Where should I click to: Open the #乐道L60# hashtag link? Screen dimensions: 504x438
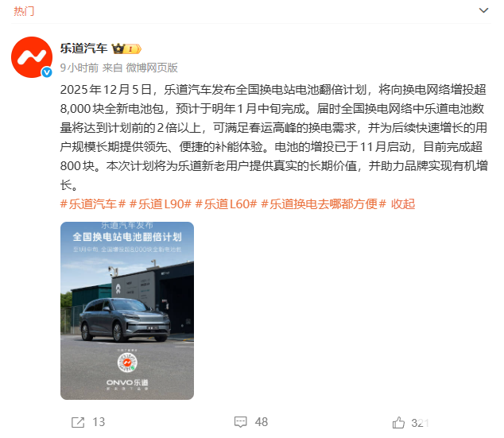click(226, 204)
